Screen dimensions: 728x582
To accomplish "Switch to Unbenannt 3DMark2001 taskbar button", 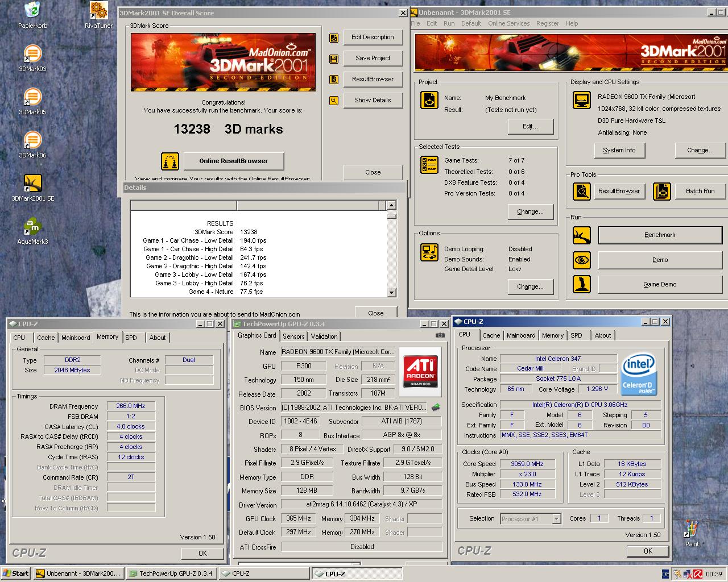I will [78, 574].
